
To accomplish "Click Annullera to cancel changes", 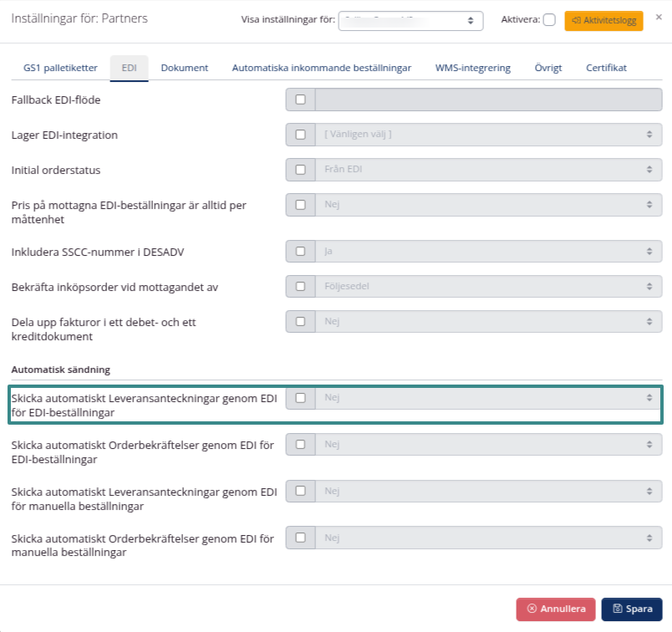I will [556, 609].
